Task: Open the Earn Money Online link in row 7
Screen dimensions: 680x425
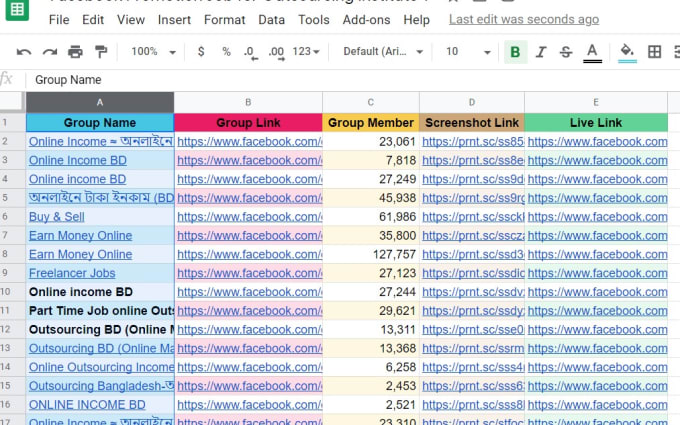Action: [80, 235]
